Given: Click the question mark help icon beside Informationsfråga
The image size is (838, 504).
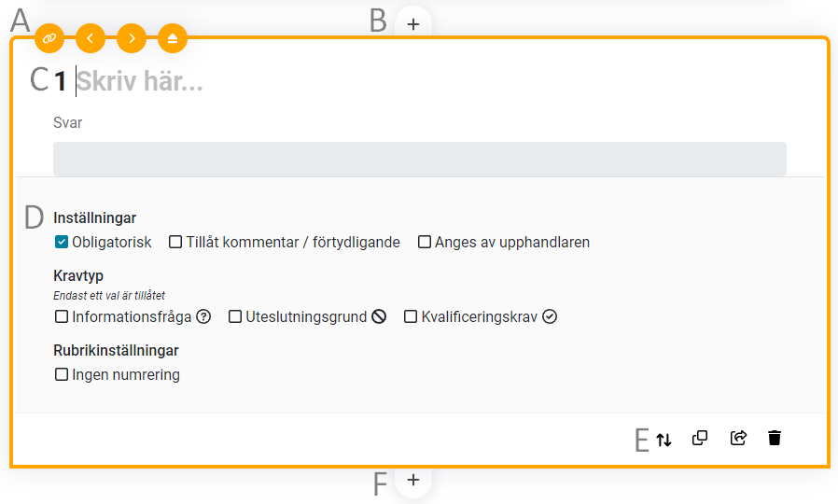Looking at the screenshot, I should point(203,317).
